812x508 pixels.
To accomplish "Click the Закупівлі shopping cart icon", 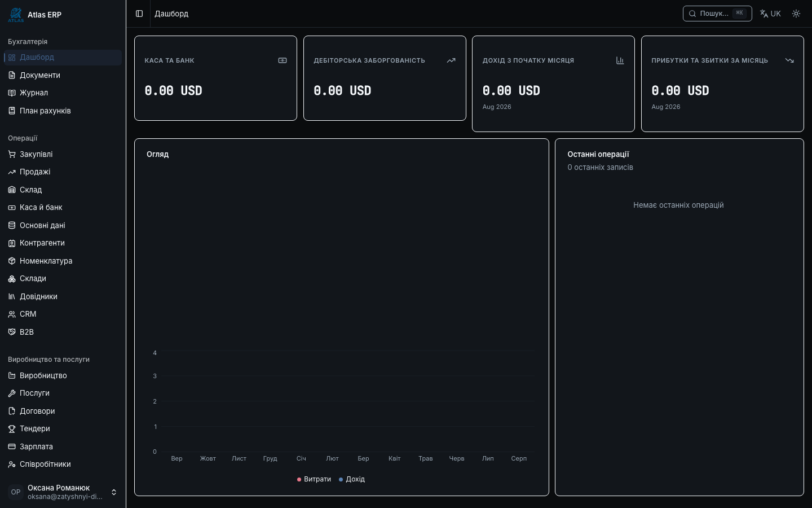I will tap(12, 154).
